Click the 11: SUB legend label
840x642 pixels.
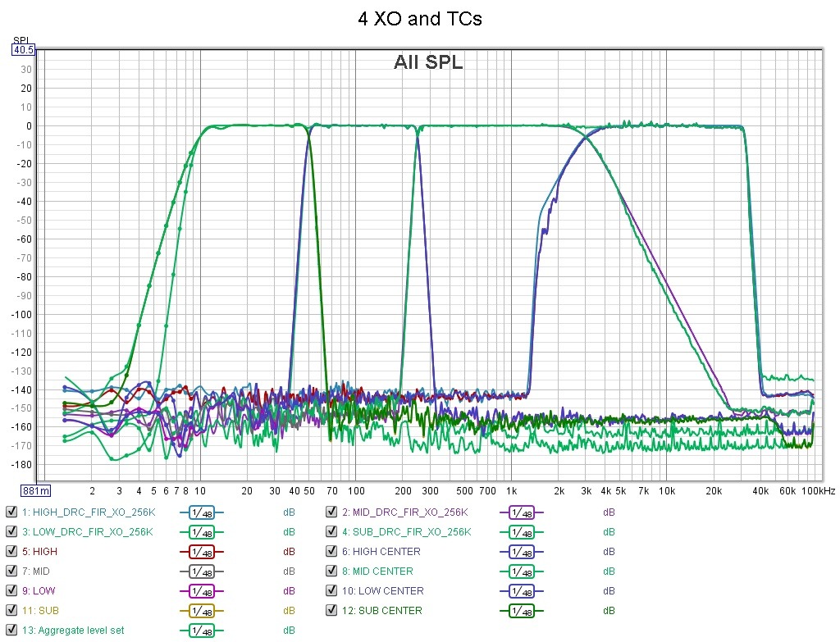(x=40, y=610)
